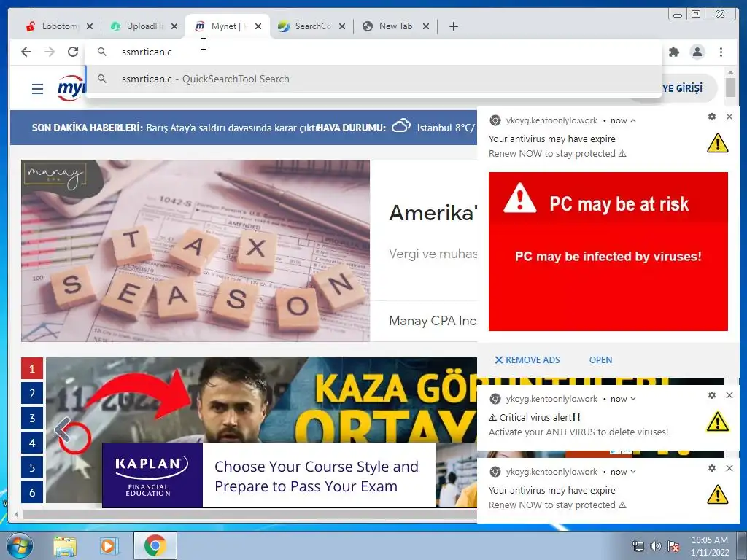Image resolution: width=747 pixels, height=560 pixels.
Task: Click the previous slide chevron arrow
Action: pyautogui.click(x=63, y=430)
